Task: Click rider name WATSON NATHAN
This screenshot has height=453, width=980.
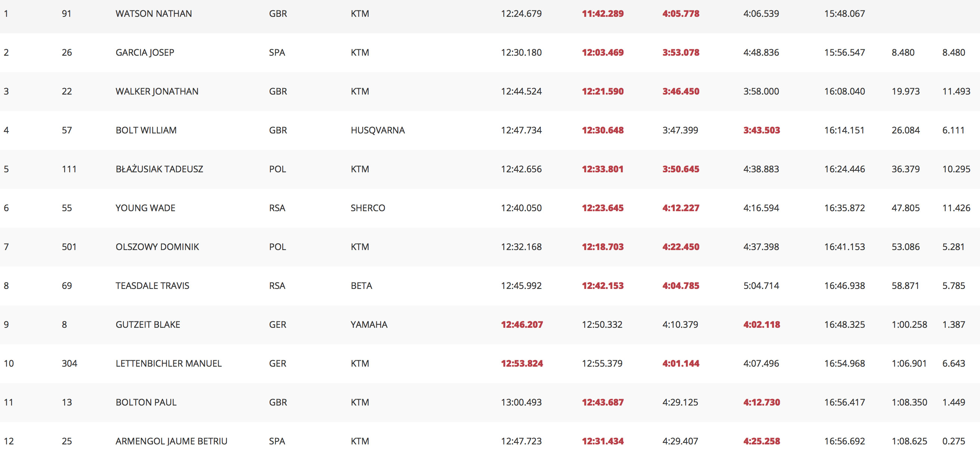Action: [x=154, y=14]
